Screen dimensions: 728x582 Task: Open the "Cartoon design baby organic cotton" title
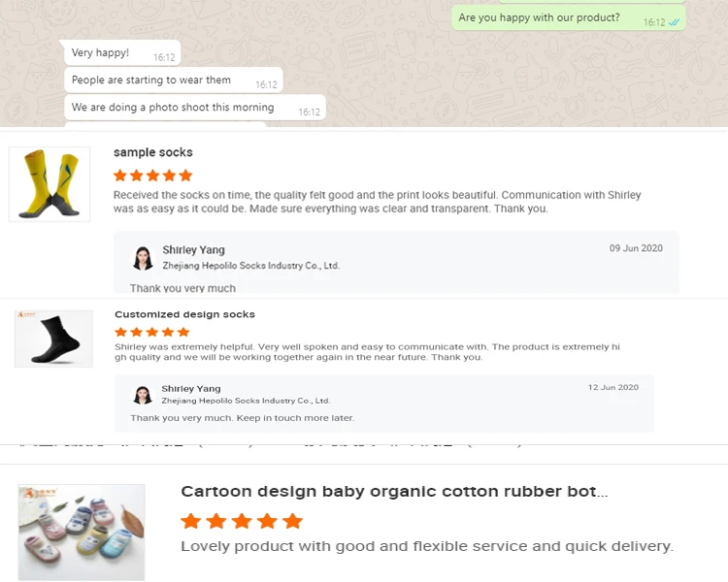pos(394,492)
